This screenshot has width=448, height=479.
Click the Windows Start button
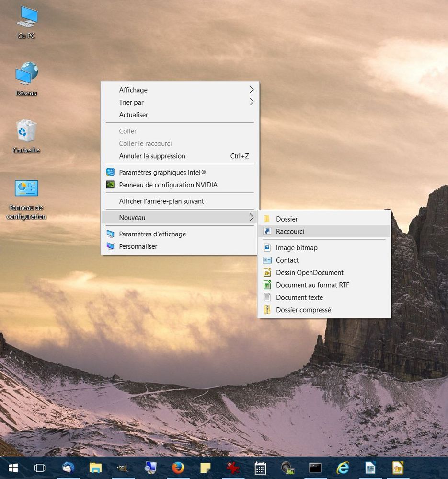(x=13, y=468)
